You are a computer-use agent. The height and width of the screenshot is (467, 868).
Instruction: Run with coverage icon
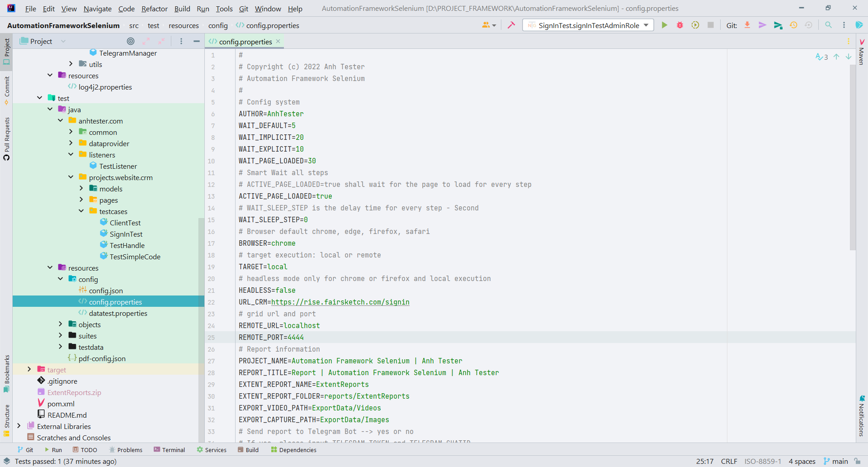click(x=695, y=25)
